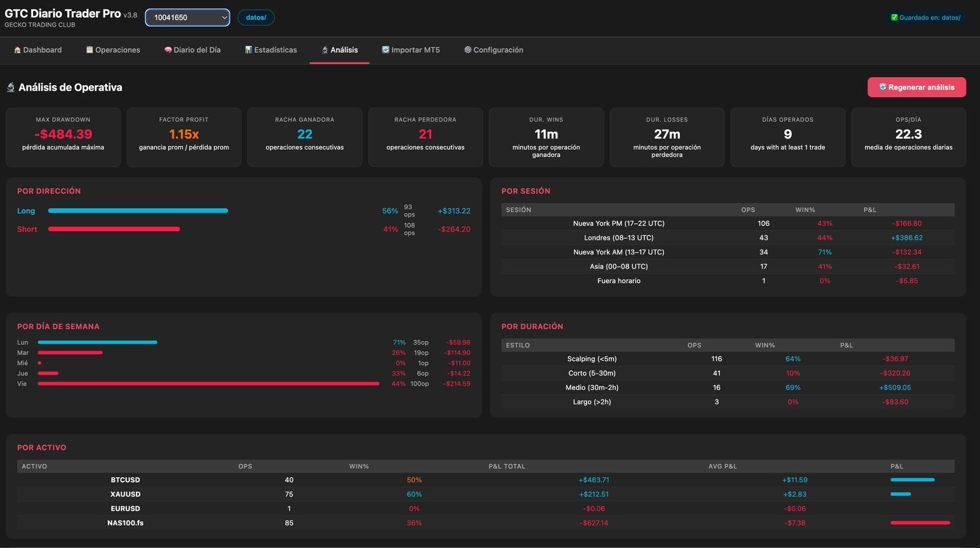
Task: Click the Importar MT5 icon
Action: [x=385, y=50]
